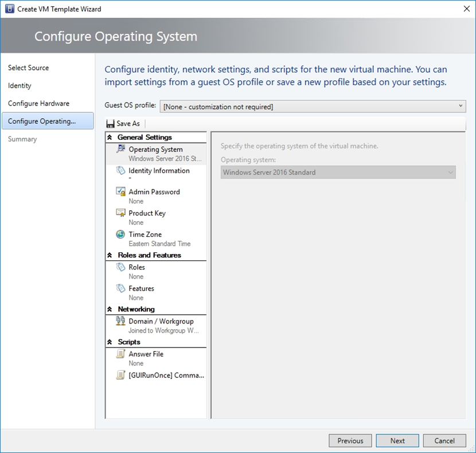
Task: Click the Time Zone globe icon
Action: point(120,234)
